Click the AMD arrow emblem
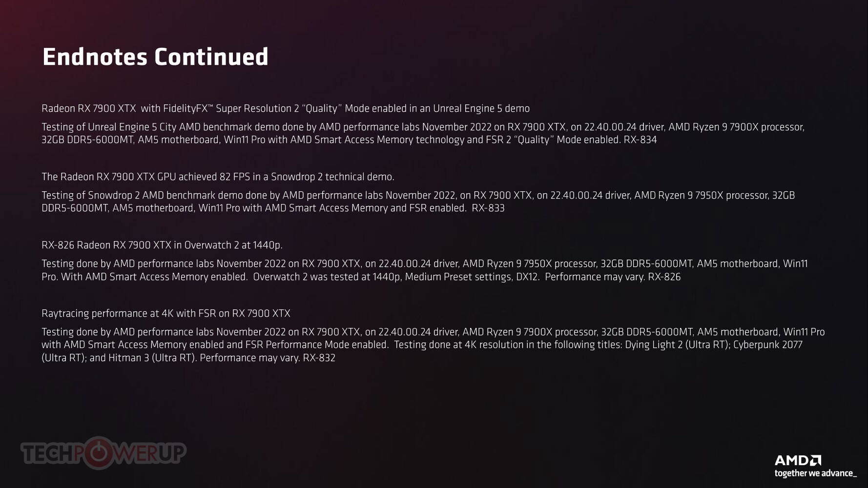Image resolution: width=868 pixels, height=488 pixels. tap(816, 460)
